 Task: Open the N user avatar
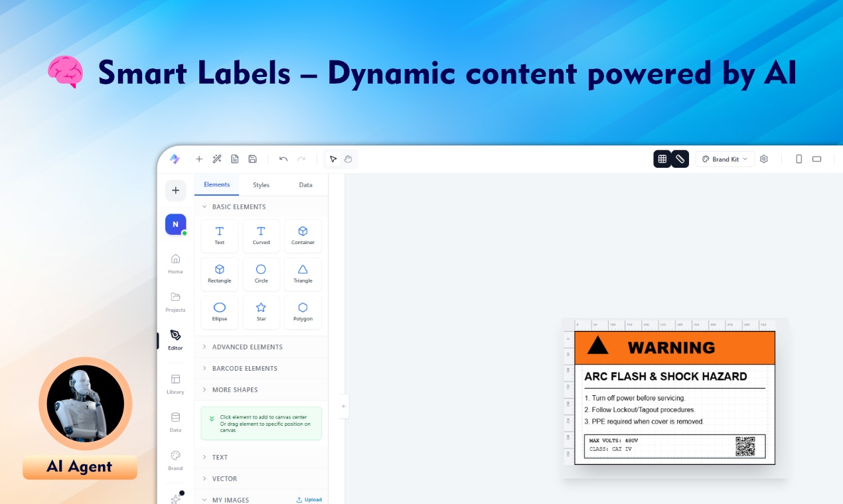tap(175, 224)
